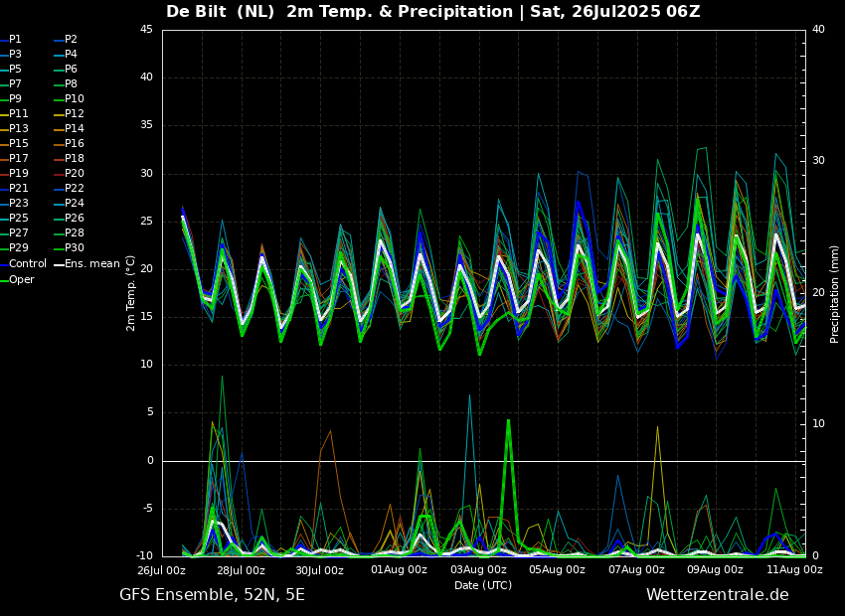This screenshot has width=845, height=616.
Task: Select P12 in the legend
Action: point(69,113)
